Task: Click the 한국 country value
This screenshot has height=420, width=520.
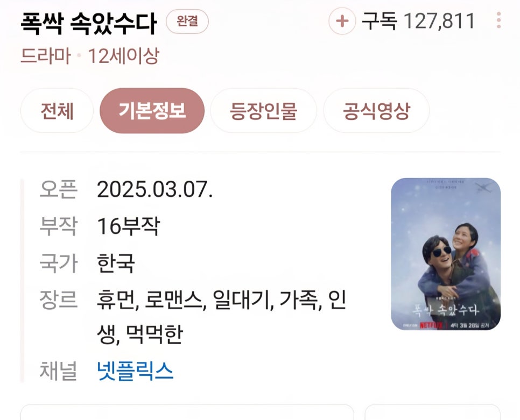Action: coord(116,263)
